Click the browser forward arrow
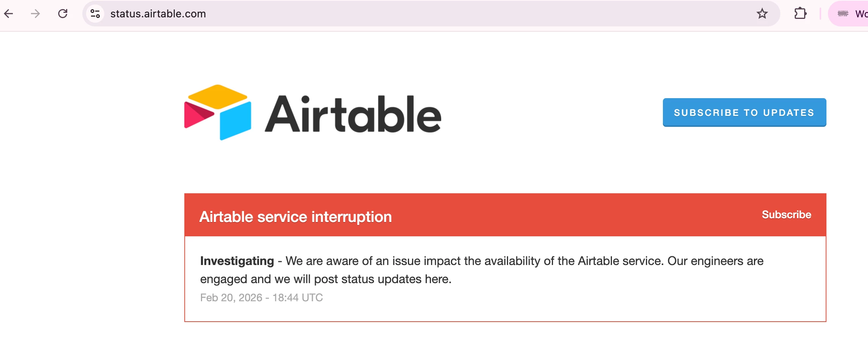The image size is (868, 339). click(x=36, y=14)
